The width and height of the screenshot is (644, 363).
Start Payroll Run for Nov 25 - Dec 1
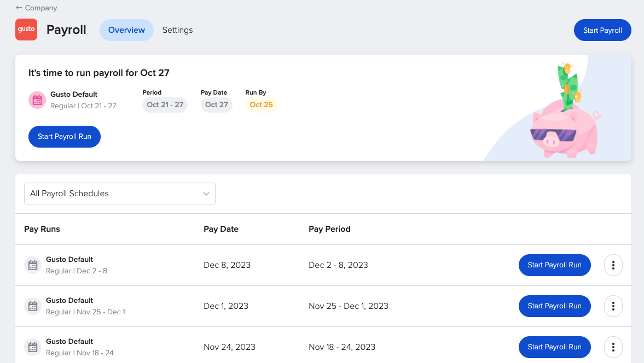(x=554, y=306)
